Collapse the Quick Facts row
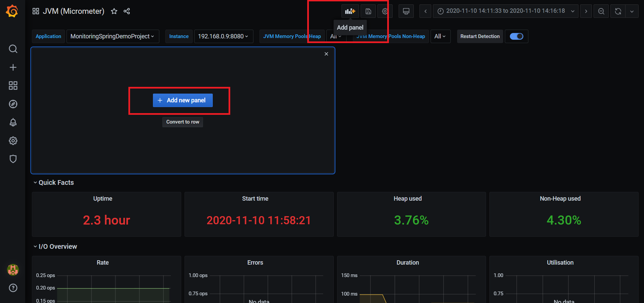 (53, 182)
